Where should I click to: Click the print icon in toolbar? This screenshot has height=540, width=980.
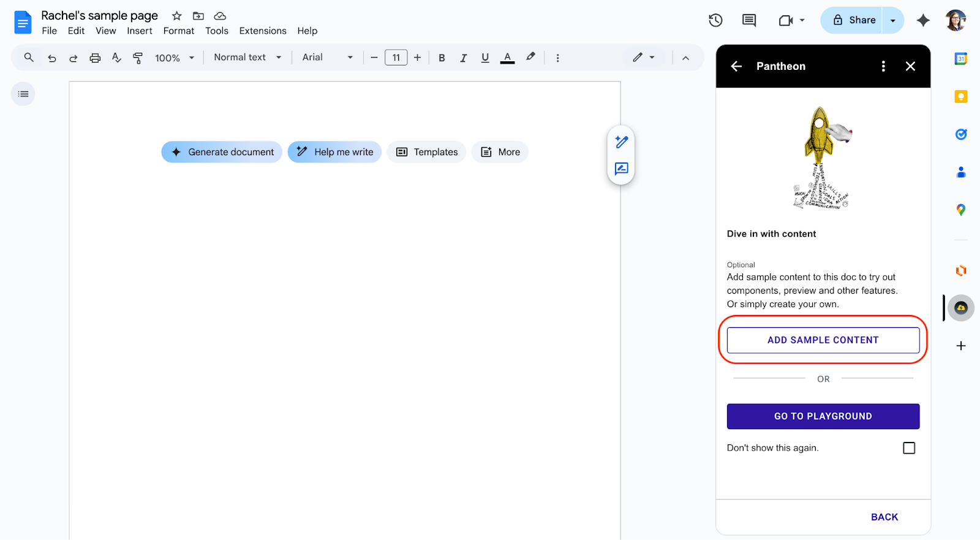[x=95, y=58]
